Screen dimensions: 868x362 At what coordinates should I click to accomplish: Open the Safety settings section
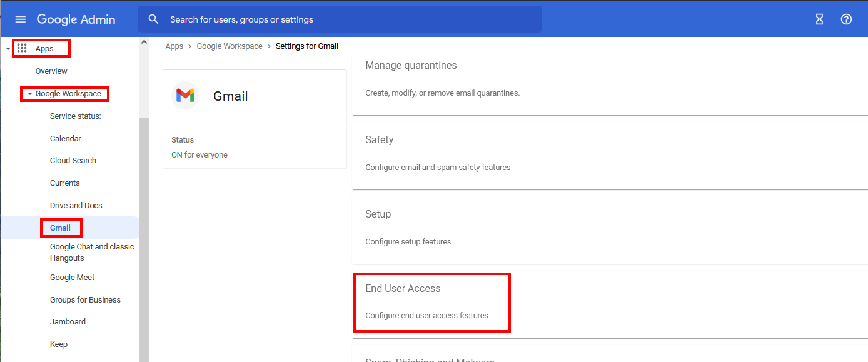point(610,153)
